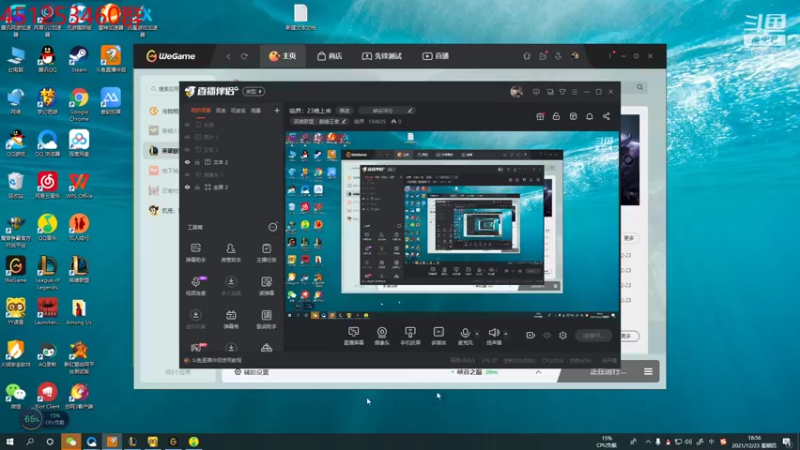Expand speaker options arrow

pyautogui.click(x=506, y=334)
